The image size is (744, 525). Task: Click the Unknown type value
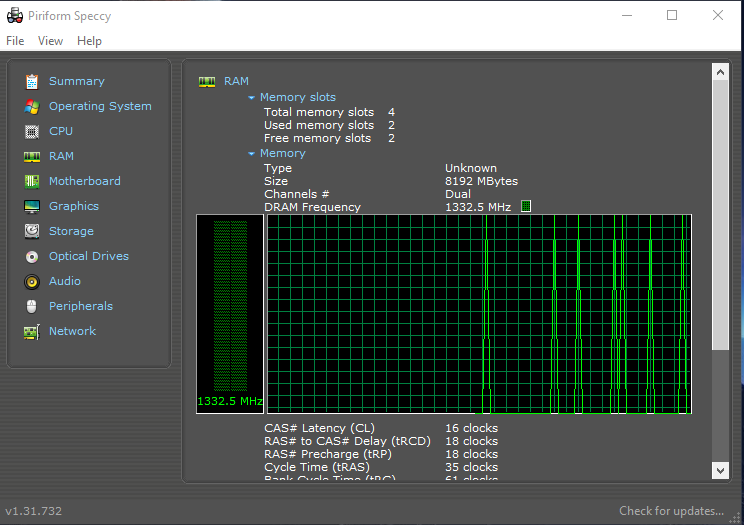pos(471,168)
